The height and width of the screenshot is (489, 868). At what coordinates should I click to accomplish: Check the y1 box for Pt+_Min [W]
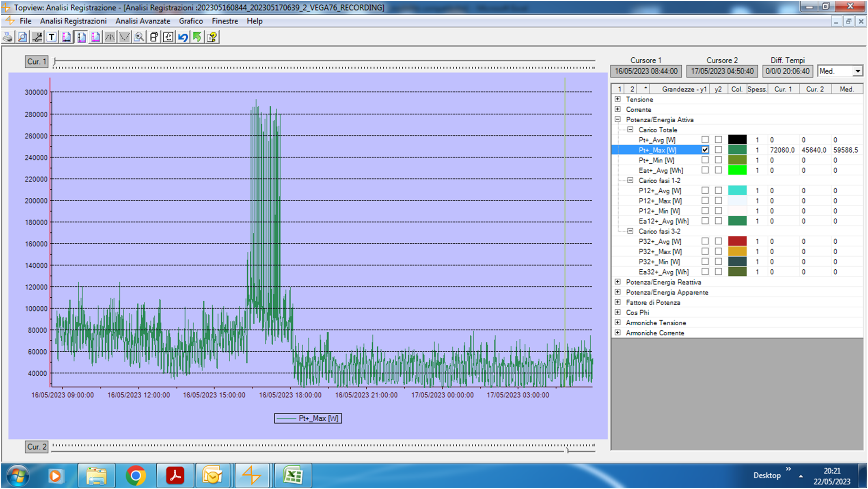(x=705, y=160)
